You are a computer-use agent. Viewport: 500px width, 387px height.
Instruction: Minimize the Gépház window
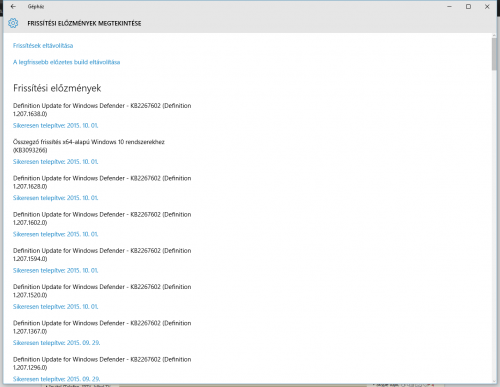coord(449,6)
